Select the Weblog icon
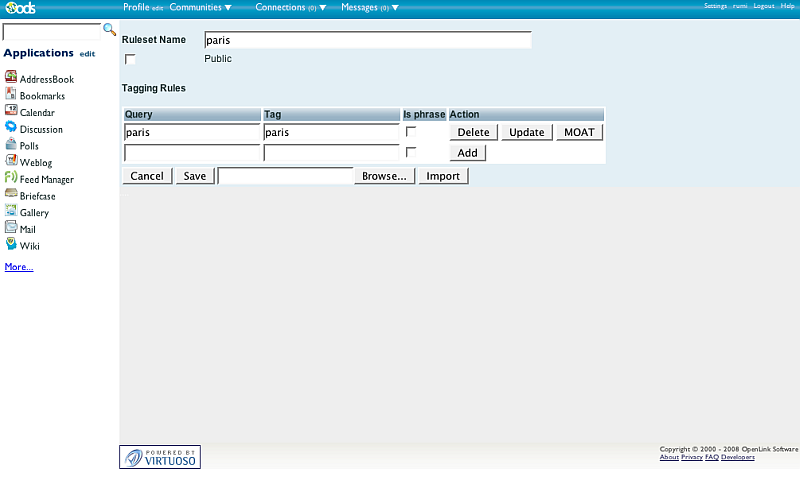800x484 pixels. click(11, 162)
